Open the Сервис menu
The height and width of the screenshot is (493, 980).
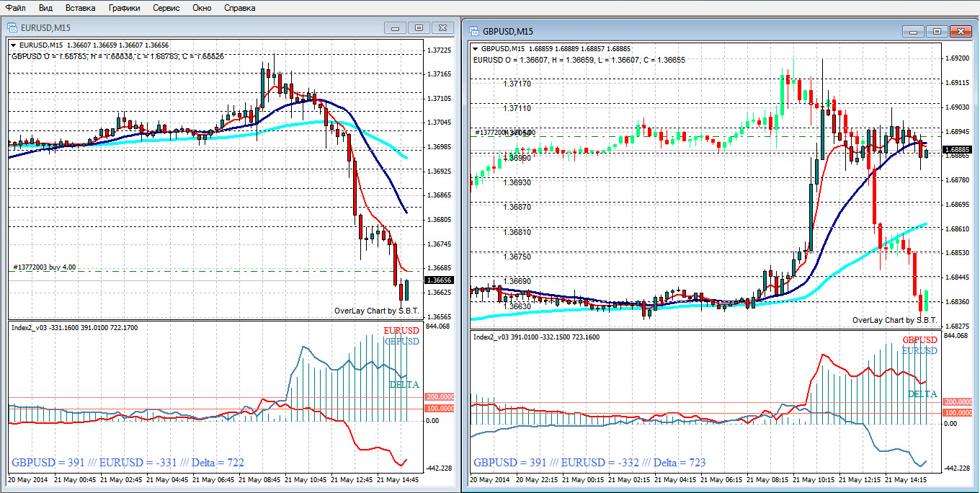[166, 8]
